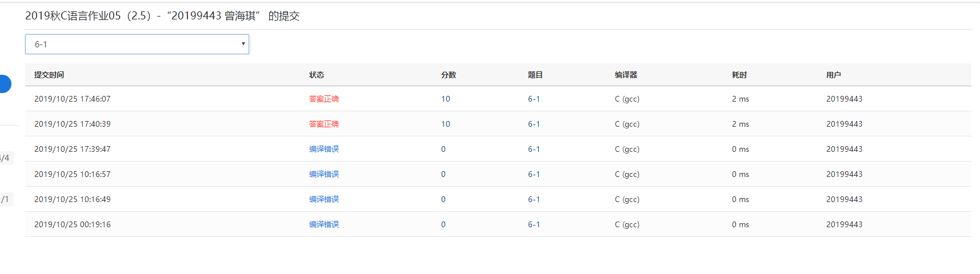Open the 6-1 problem selector dropdown
The width and height of the screenshot is (980, 274).
137,45
